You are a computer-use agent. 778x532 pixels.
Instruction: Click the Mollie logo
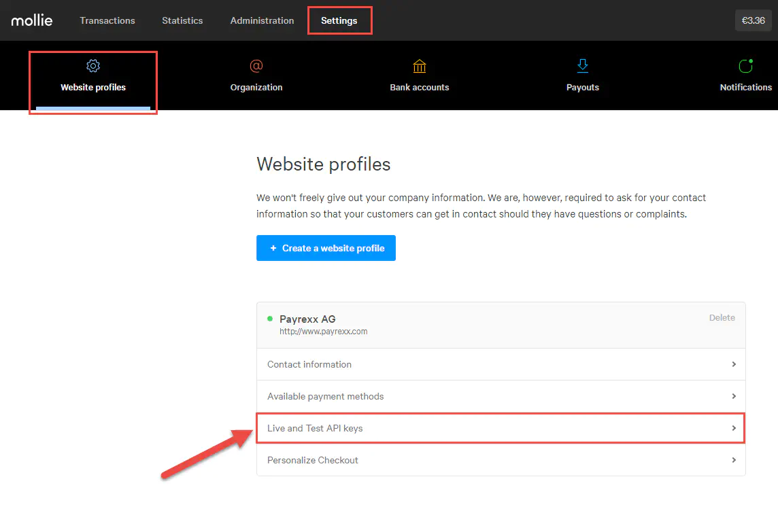[32, 20]
